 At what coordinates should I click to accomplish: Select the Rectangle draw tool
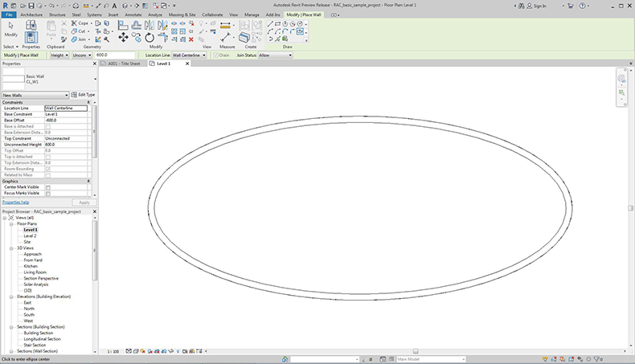pos(277,24)
